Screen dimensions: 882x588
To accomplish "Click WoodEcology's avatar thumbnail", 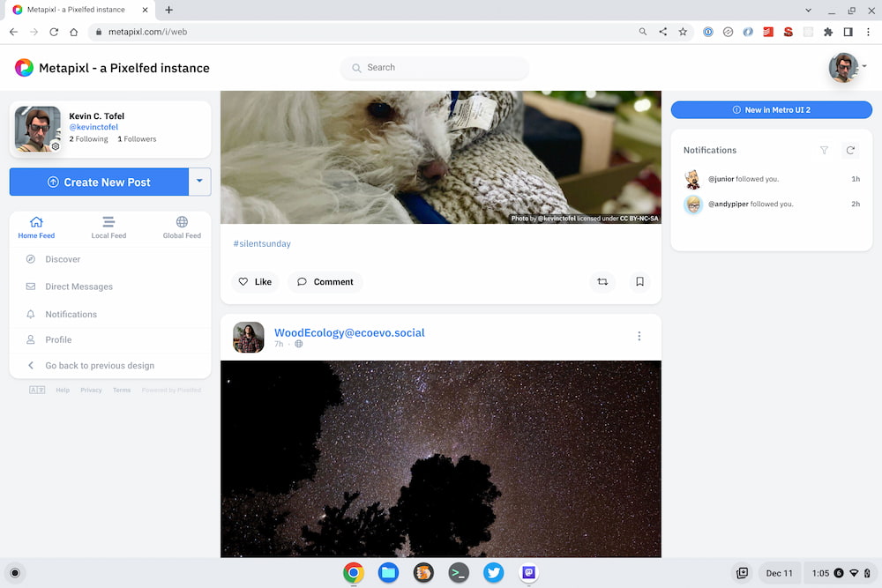I will point(249,338).
